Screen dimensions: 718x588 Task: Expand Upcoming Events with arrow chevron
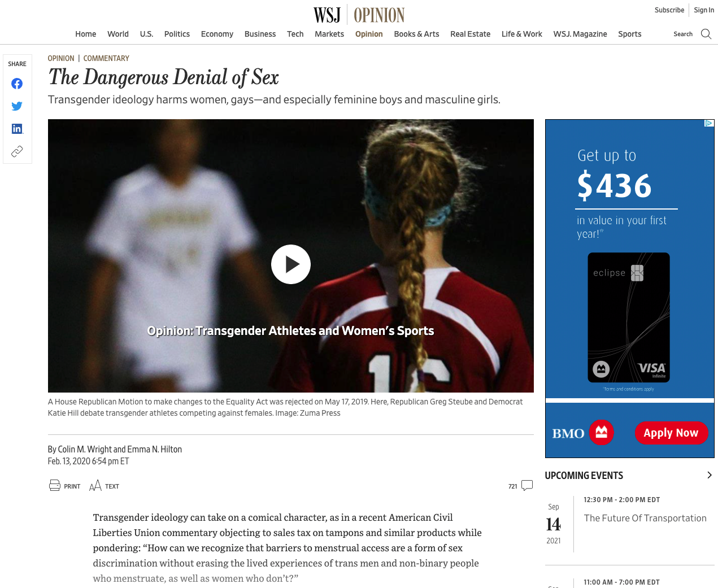(x=710, y=475)
